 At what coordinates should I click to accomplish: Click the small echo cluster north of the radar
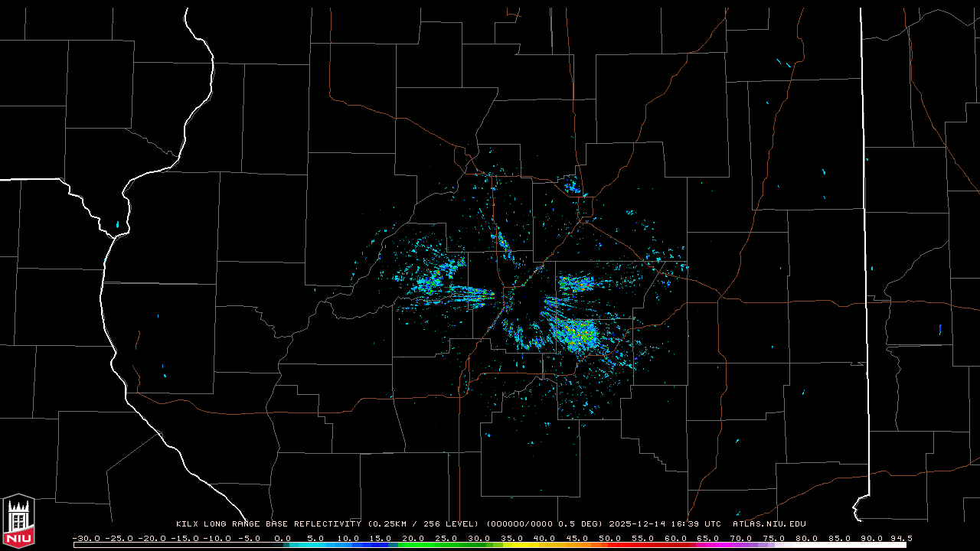tap(572, 185)
